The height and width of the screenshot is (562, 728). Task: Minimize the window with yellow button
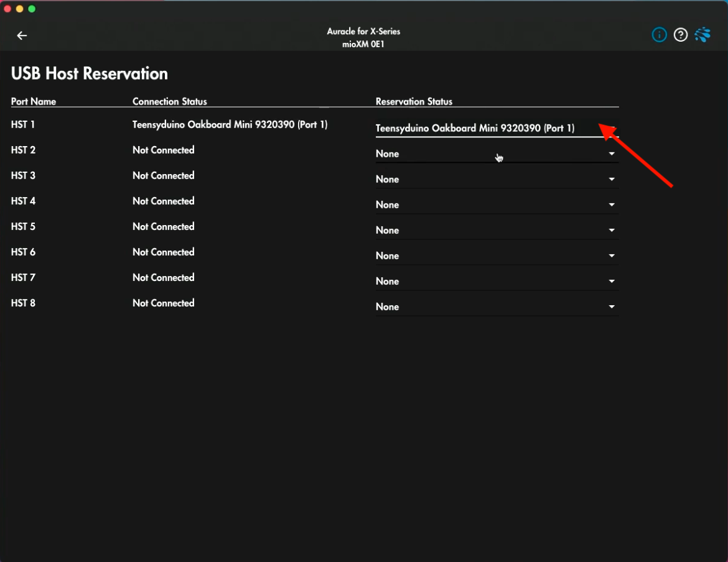(x=19, y=9)
